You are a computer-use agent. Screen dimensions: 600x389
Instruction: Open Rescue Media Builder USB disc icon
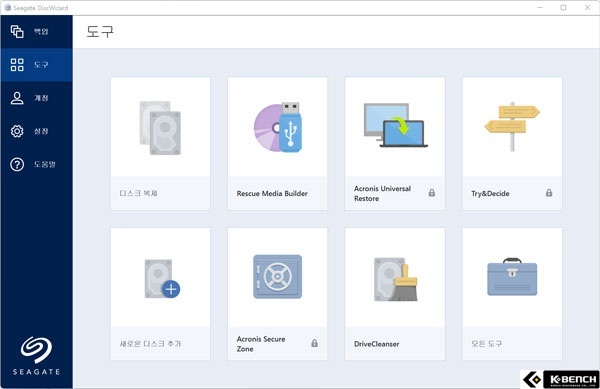coord(278,127)
